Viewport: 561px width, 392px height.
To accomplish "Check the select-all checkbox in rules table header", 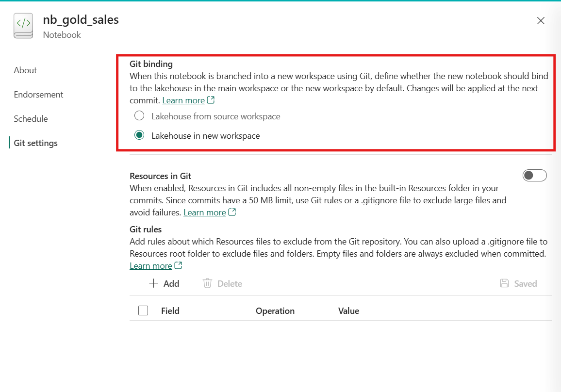I will [x=143, y=310].
